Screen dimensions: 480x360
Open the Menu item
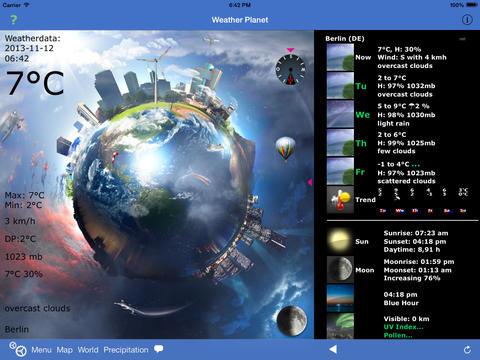[x=41, y=350]
